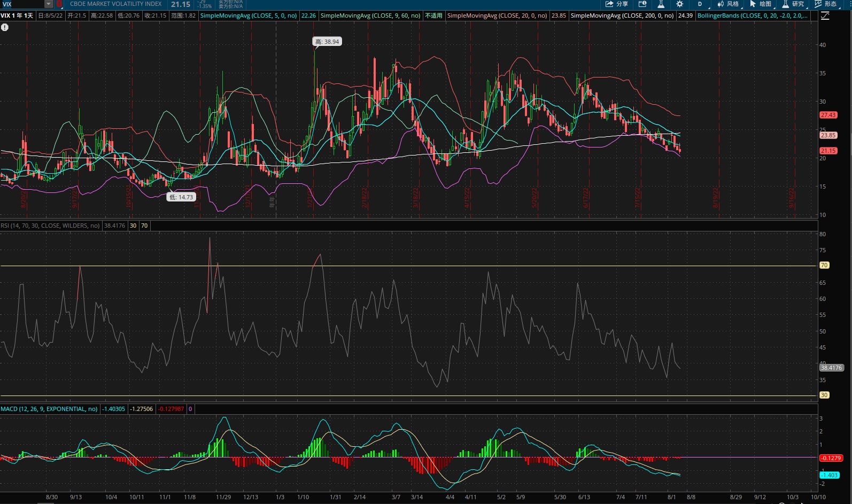Open the chart settings gear
Screen dimensions: 852x504
[x=679, y=4]
